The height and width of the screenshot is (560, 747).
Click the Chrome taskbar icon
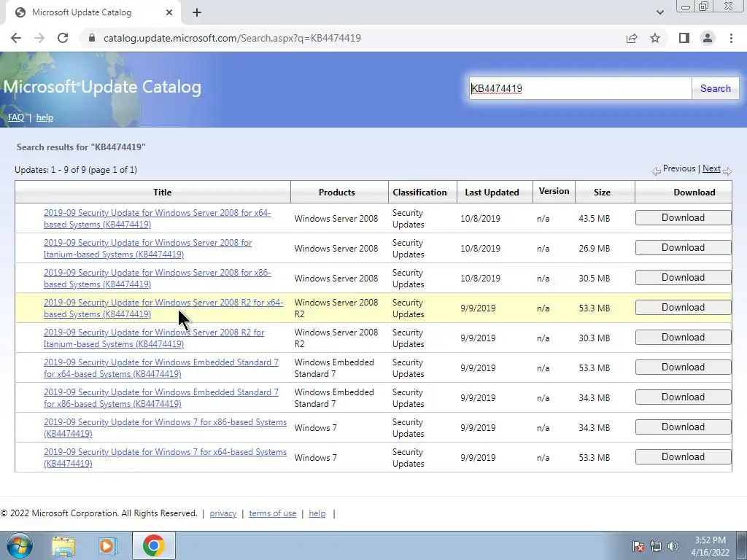(153, 545)
